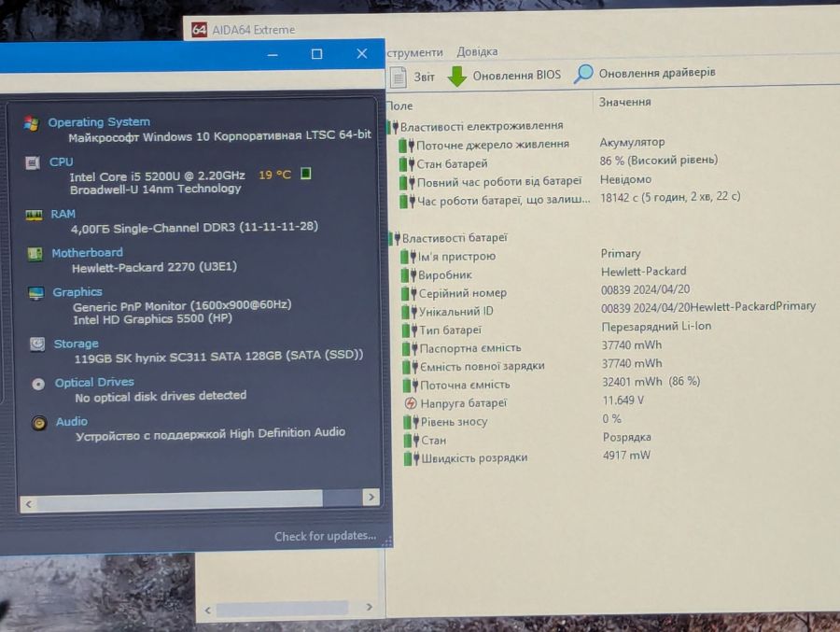Click battery icon beside Швидкість розрядки
This screenshot has width=840, height=632.
tap(412, 459)
